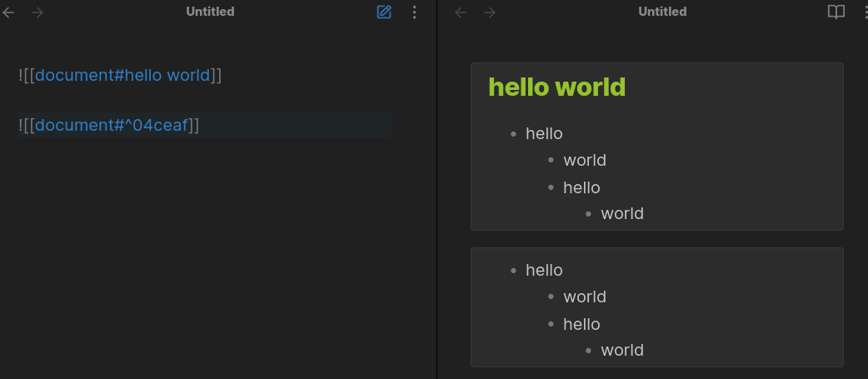Click top-level hello bullet in the first embed
The width and height of the screenshot is (868, 379).
pyautogui.click(x=544, y=134)
